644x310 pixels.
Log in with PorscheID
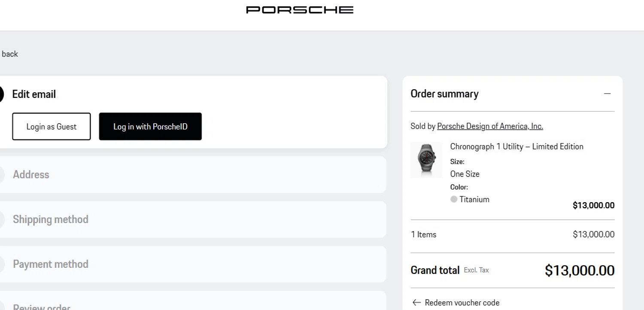(150, 127)
